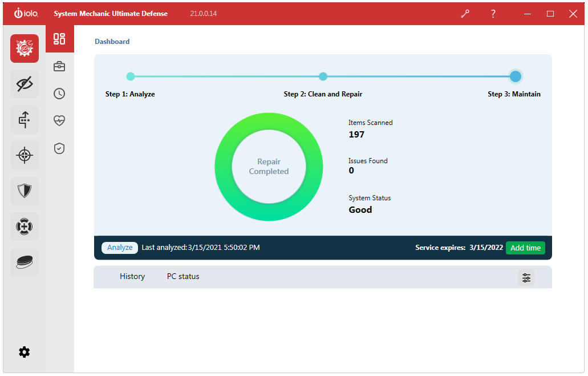
Task: Select the Malware Killer crosshair icon
Action: coord(25,155)
